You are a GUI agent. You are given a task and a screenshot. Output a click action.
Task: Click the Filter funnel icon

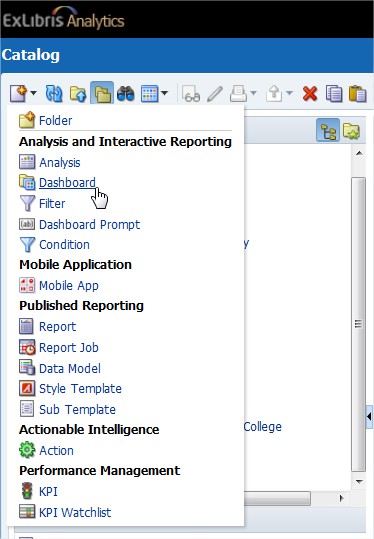pyautogui.click(x=27, y=203)
